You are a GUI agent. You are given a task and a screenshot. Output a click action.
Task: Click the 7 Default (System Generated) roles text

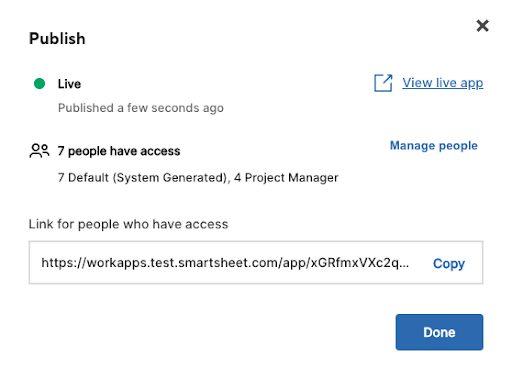click(x=144, y=178)
